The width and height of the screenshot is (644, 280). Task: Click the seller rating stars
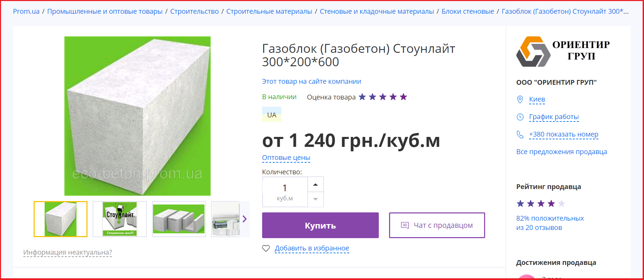pyautogui.click(x=541, y=204)
